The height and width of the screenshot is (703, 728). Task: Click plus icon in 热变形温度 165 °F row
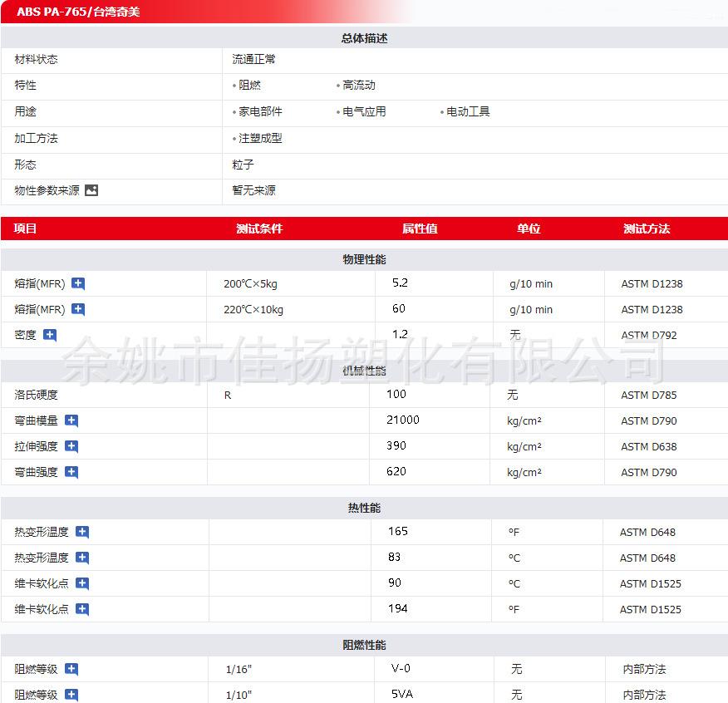[x=82, y=532]
